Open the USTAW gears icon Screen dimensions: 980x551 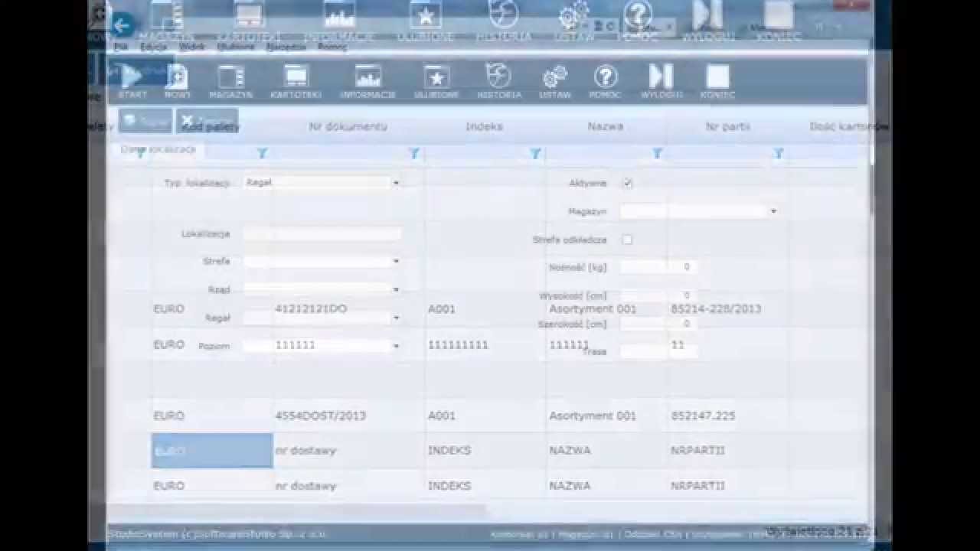(554, 81)
